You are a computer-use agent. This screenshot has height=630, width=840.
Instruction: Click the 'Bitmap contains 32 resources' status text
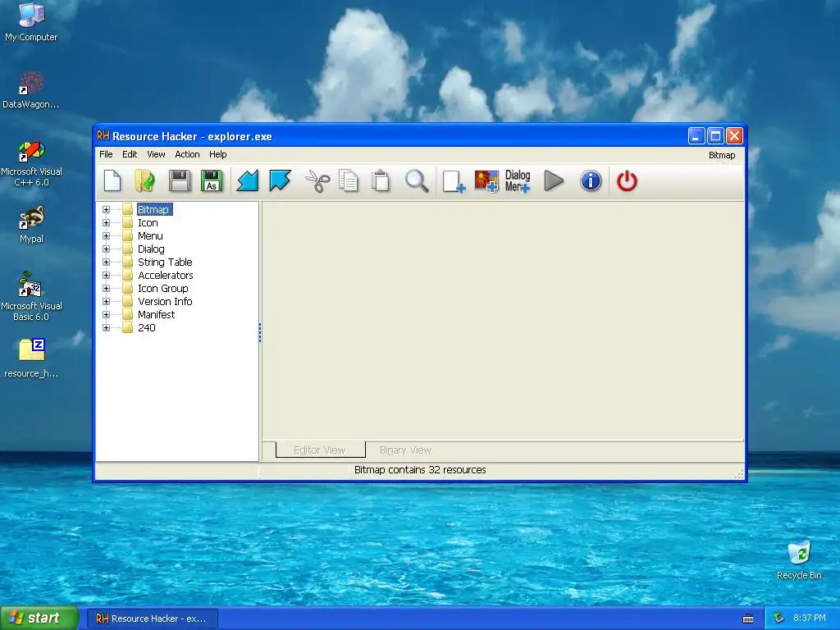[x=420, y=470]
